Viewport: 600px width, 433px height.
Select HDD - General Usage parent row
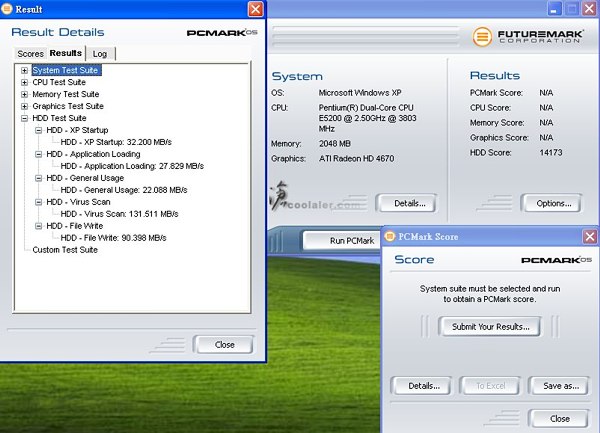point(85,178)
